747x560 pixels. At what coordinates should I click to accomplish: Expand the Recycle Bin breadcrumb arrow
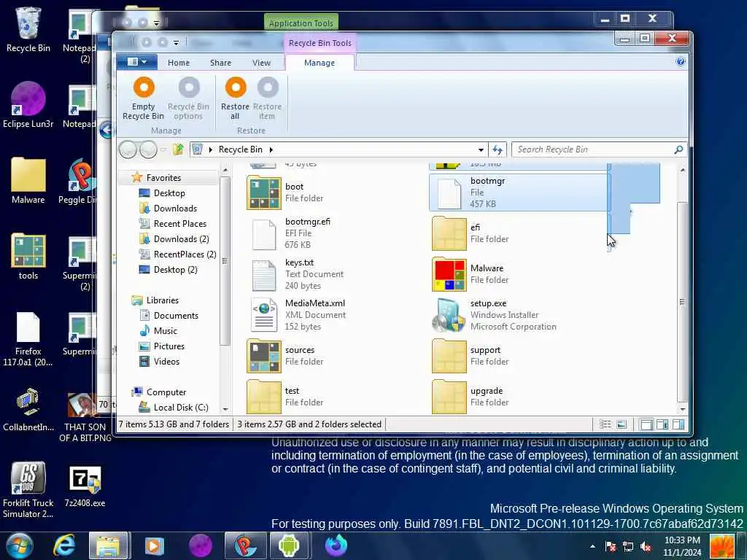click(x=271, y=149)
